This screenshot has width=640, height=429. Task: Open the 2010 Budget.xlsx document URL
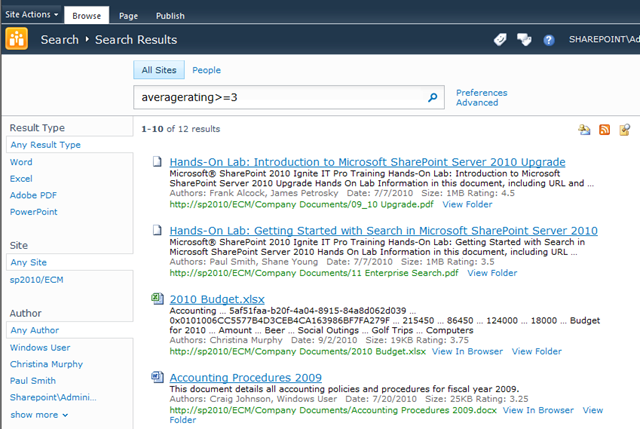298,351
